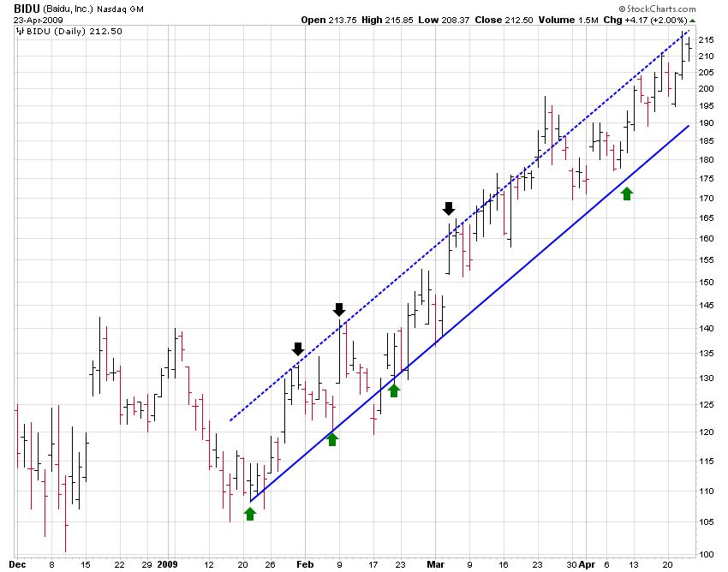Click the Nasdaq GM exchange label
Image resolution: width=728 pixels, height=572 pixels.
pos(120,9)
